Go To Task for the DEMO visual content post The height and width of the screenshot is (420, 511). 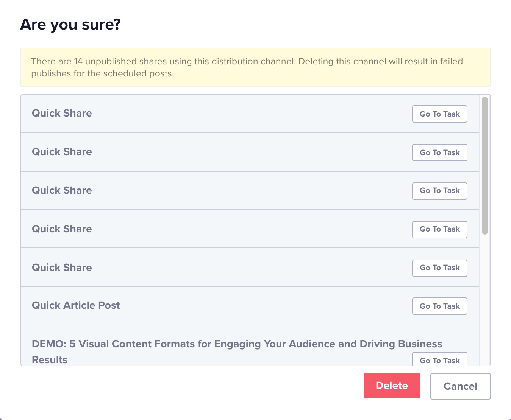coord(439,359)
